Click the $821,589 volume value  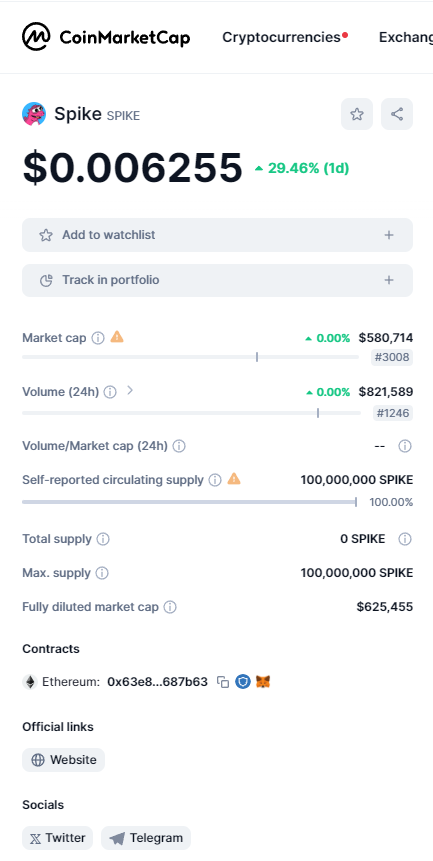point(386,392)
